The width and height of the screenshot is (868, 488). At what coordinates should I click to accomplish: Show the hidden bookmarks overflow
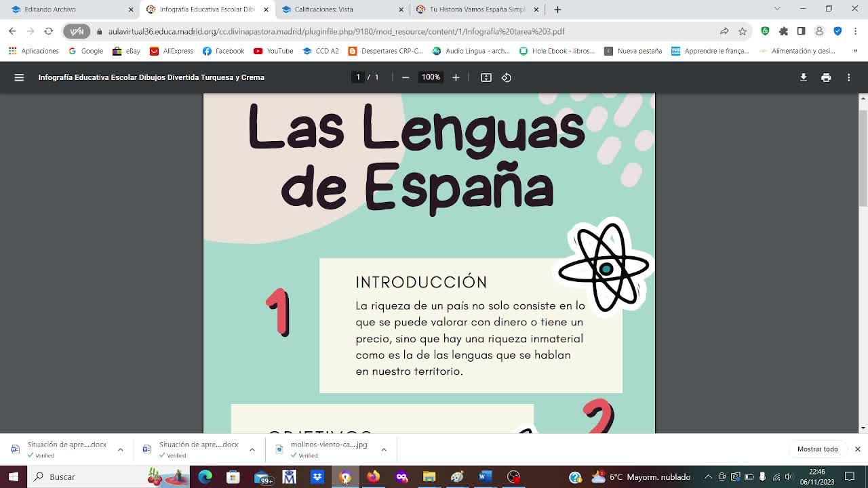click(x=855, y=51)
